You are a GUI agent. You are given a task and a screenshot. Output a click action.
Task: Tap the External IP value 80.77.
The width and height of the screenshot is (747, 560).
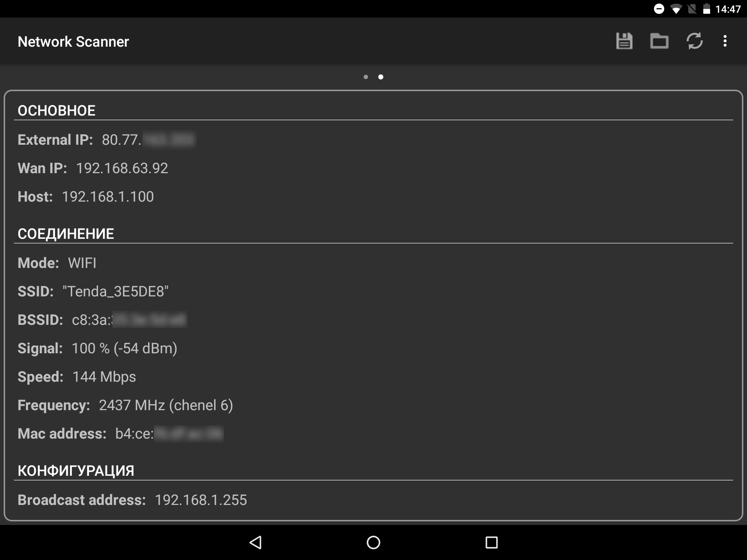[149, 140]
